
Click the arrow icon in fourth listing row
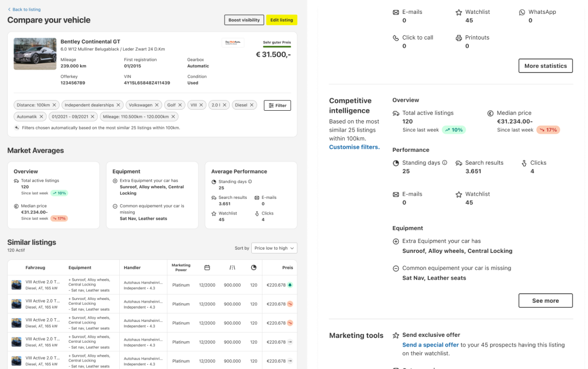(x=290, y=342)
